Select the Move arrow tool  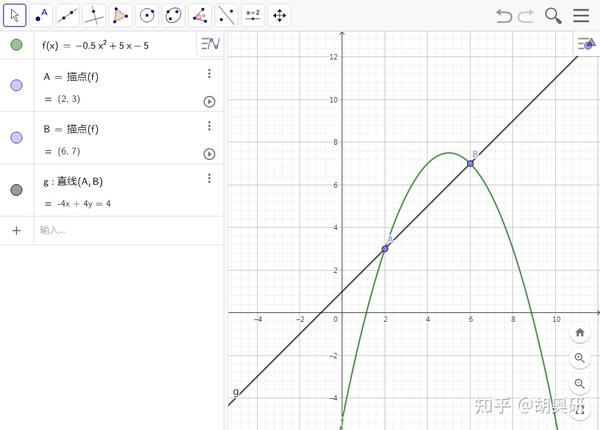(15, 15)
